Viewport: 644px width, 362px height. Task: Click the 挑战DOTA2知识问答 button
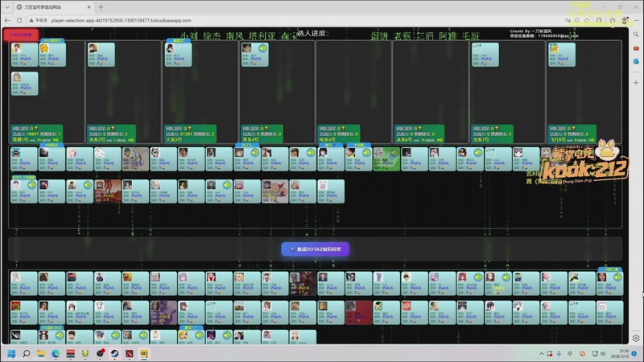coord(316,249)
